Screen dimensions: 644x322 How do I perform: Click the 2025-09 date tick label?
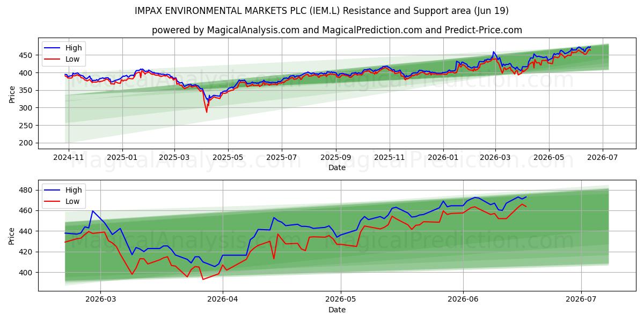pyautogui.click(x=336, y=158)
